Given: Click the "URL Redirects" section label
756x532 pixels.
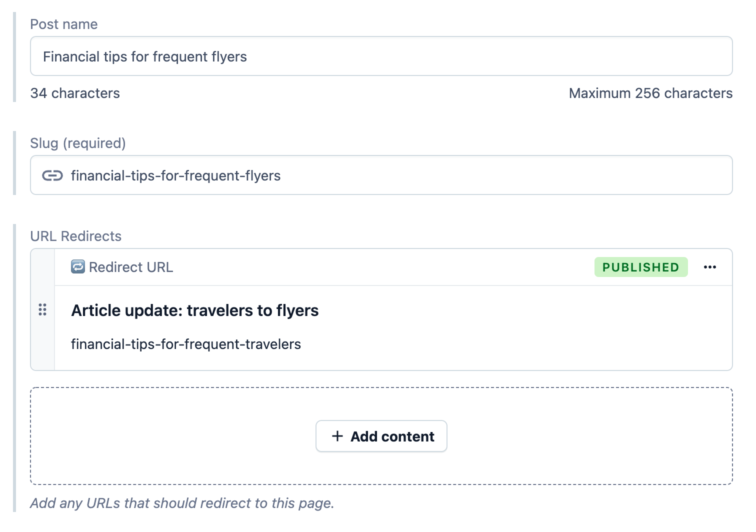Looking at the screenshot, I should coord(76,236).
